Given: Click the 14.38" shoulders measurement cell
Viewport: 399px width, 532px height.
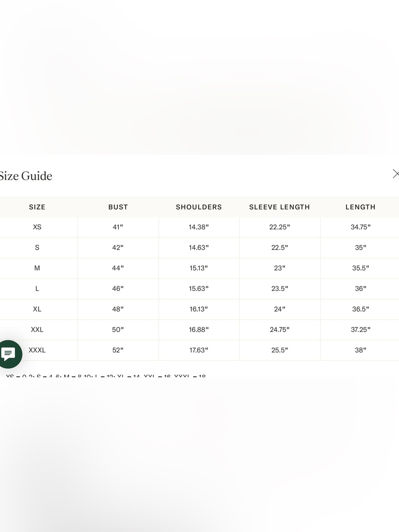Looking at the screenshot, I should tap(199, 227).
